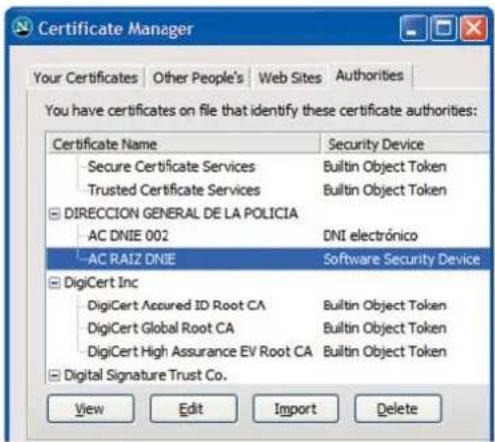Click 'Builtin Object Token' beside DigiCert Assured ID Root CA

(x=385, y=305)
